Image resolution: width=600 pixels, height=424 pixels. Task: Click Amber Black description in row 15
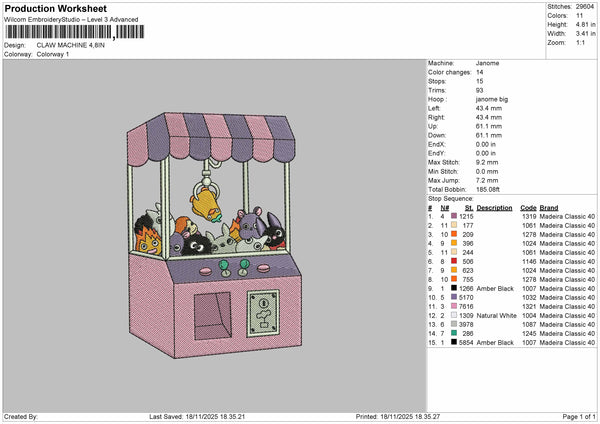pos(495,343)
